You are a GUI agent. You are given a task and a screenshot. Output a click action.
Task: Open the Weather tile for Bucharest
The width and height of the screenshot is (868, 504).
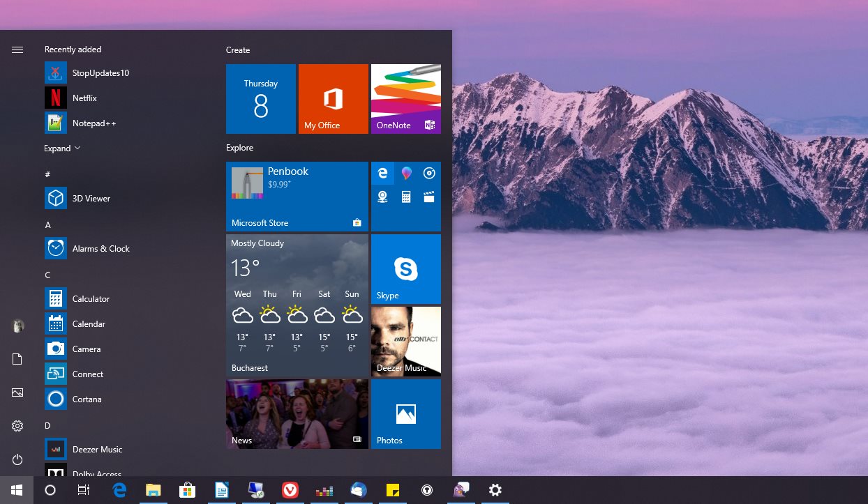(x=297, y=305)
